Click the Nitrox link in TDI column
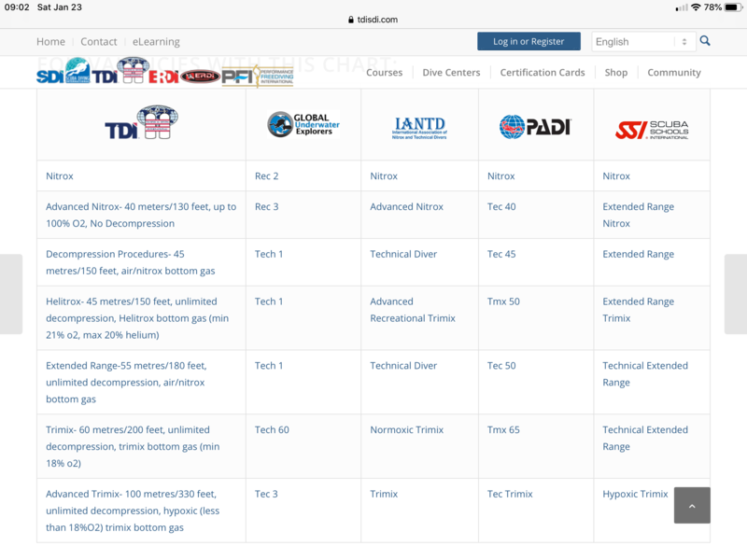Screen dimensions: 747x560 coord(60,175)
